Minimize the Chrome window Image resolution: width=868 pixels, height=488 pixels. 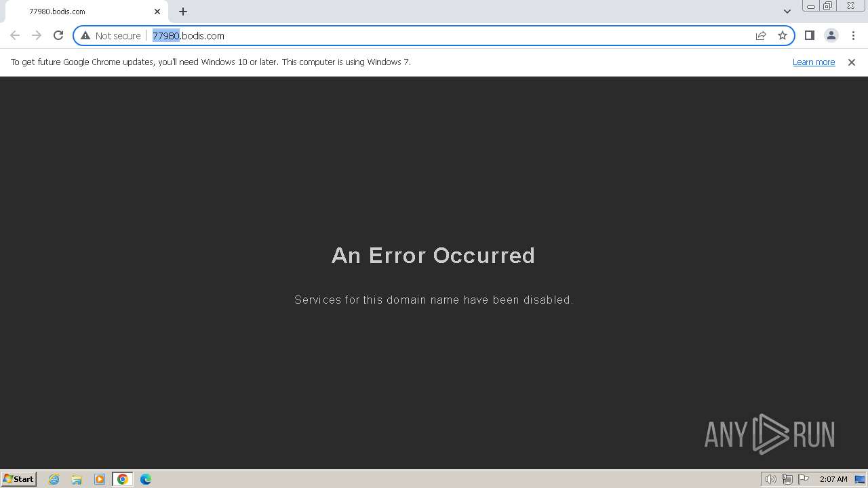pos(810,6)
